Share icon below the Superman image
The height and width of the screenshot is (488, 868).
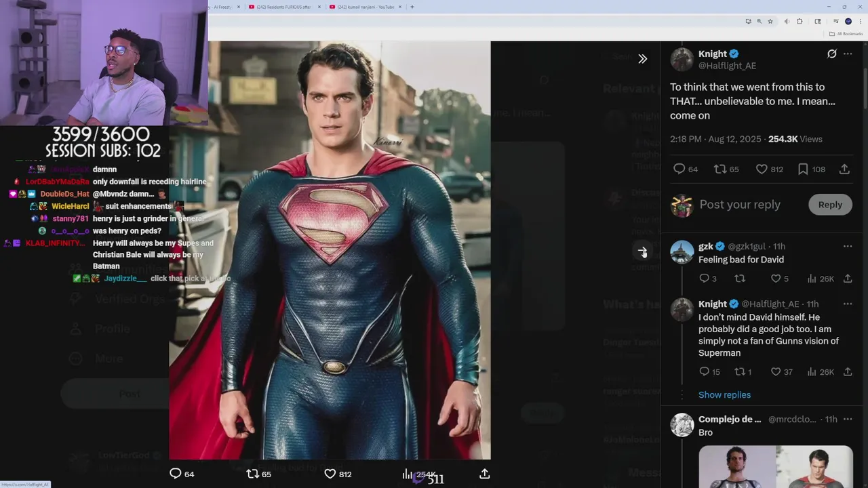[484, 474]
